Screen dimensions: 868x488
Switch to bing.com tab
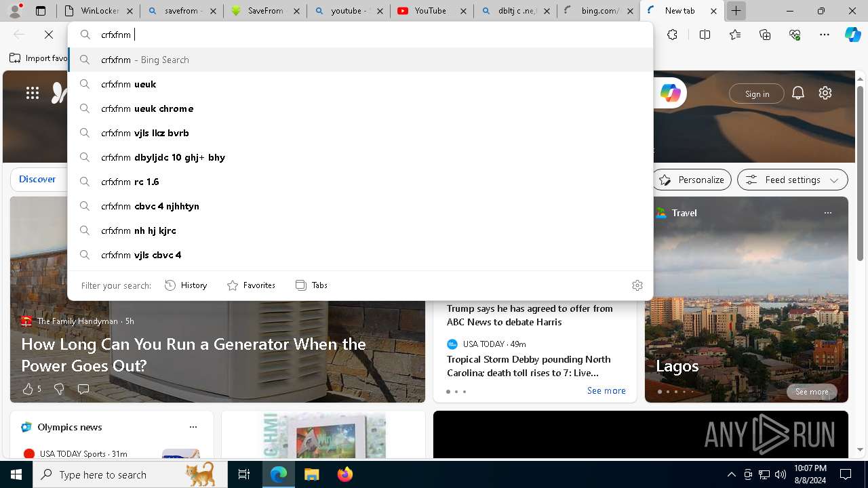coord(597,11)
